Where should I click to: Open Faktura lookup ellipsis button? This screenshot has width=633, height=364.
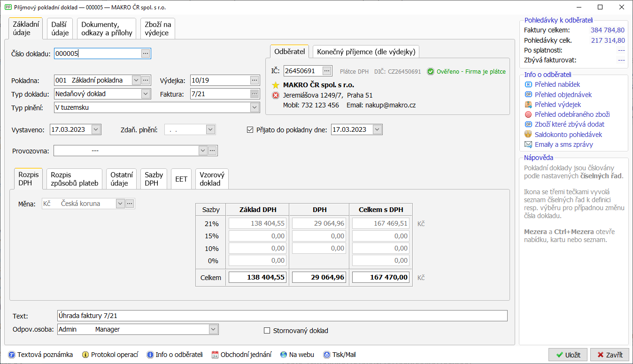255,94
